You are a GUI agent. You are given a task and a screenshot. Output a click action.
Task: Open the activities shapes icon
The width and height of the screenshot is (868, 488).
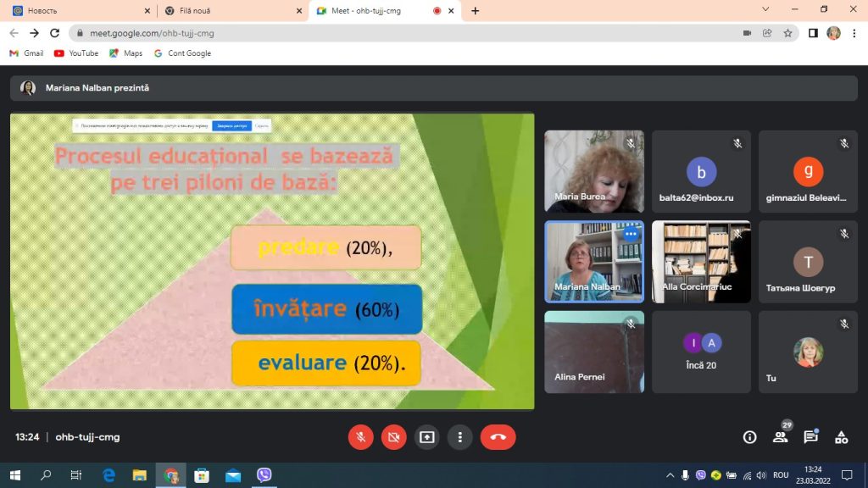(842, 437)
